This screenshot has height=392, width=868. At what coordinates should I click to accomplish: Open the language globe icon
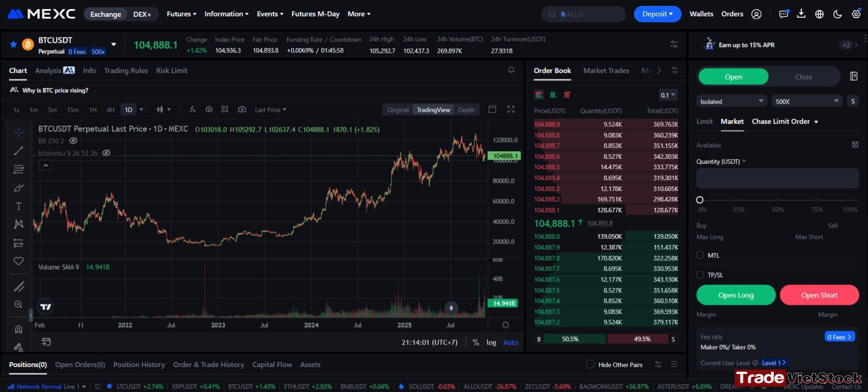pyautogui.click(x=819, y=14)
